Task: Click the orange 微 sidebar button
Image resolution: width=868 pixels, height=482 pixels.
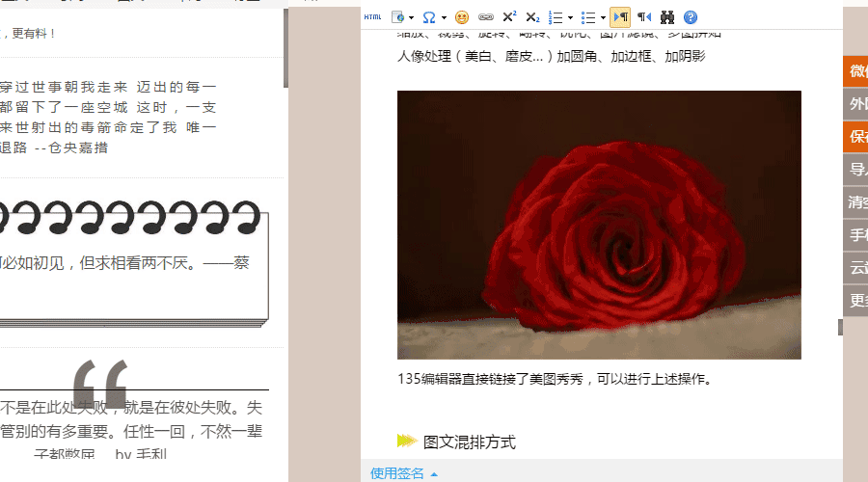Action: point(855,70)
